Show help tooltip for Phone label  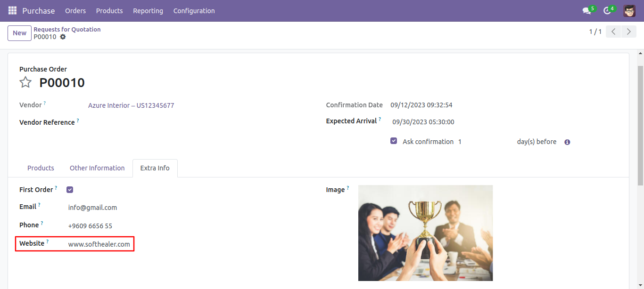[x=41, y=223]
